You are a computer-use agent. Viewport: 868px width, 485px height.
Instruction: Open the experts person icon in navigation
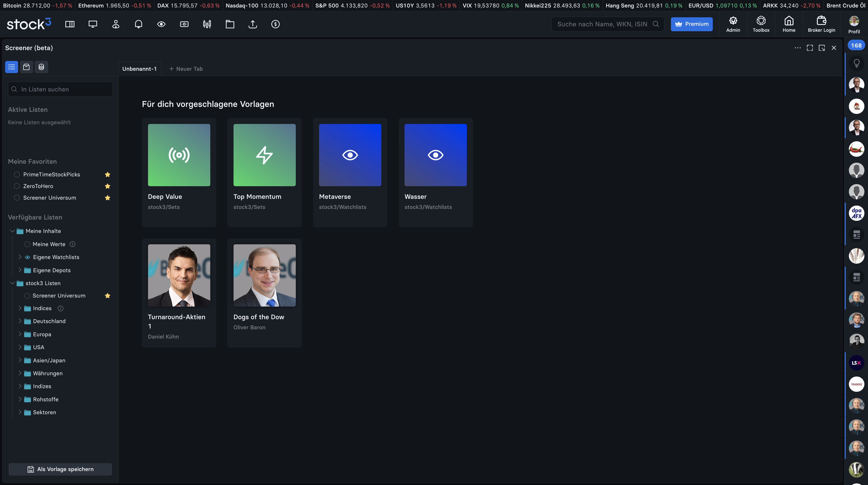point(115,24)
